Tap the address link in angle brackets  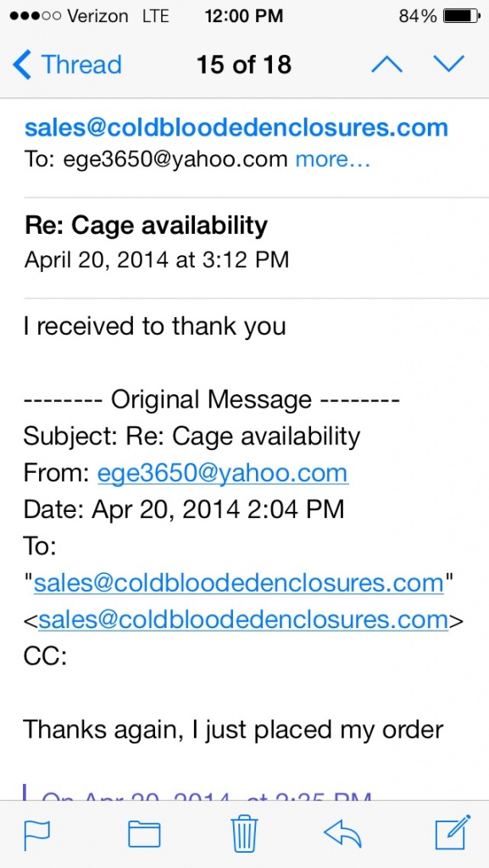tap(243, 620)
